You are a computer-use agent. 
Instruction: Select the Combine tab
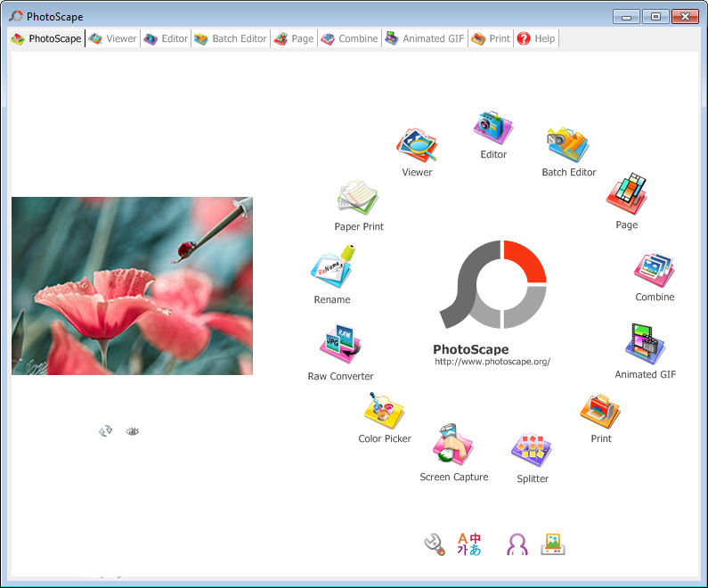pos(349,39)
